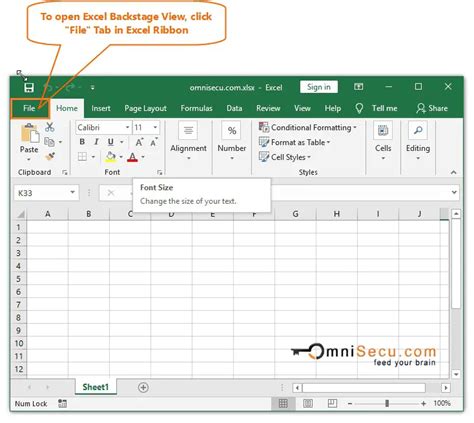Open the File tab
The width and height of the screenshot is (474, 423).
[29, 108]
